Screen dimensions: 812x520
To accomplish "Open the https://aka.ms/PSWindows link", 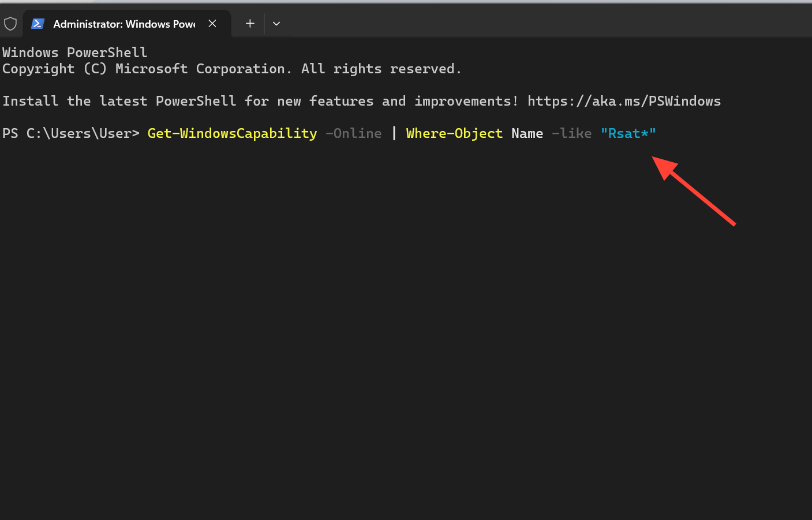I will 624,101.
